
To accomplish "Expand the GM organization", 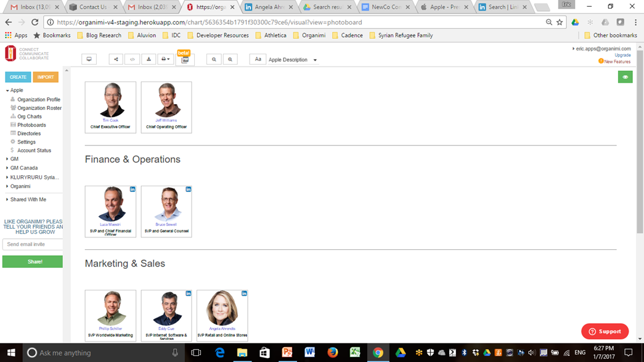I will tap(7, 159).
